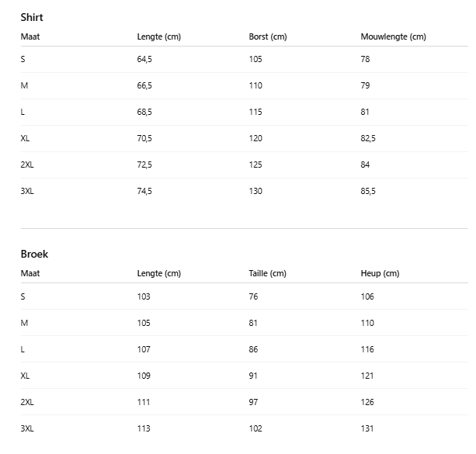
Task: Click trouser length value 103
Action: (x=144, y=296)
